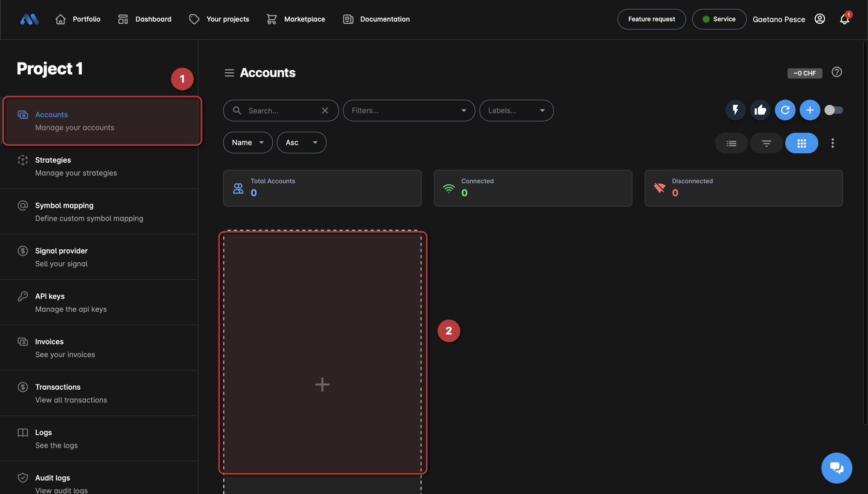Viewport: 868px width, 494px height.
Task: Expand the Filters dropdown
Action: tap(409, 110)
